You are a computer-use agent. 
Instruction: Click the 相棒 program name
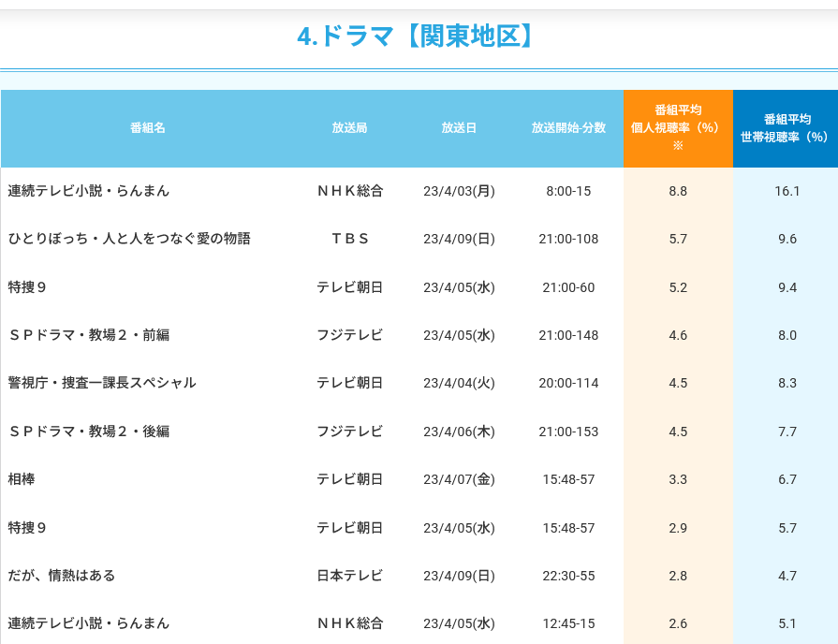point(22,479)
